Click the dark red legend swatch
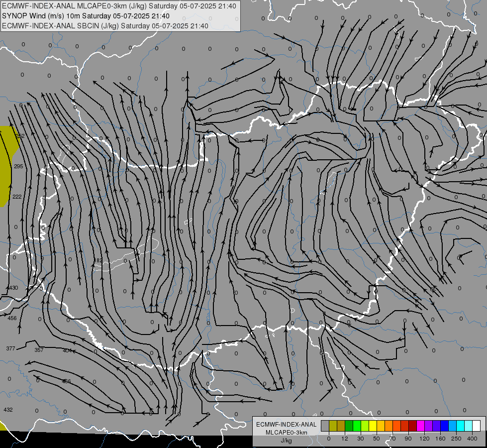This screenshot has width=487, height=448. click(412, 426)
